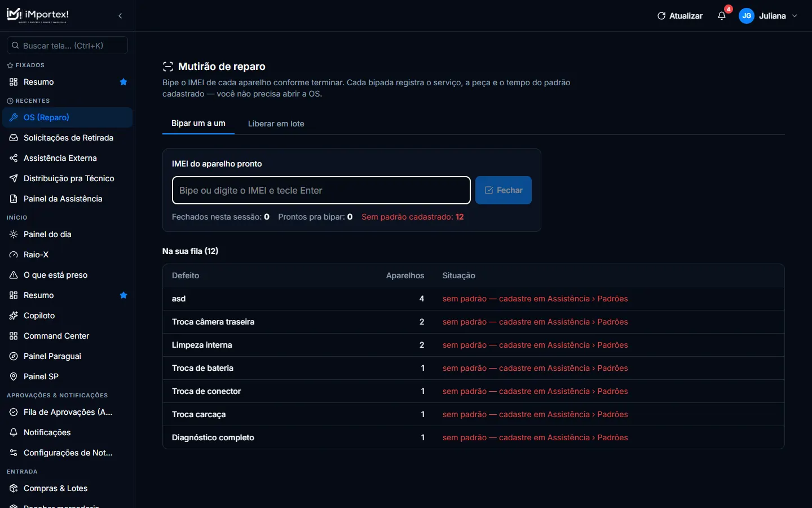Image resolution: width=812 pixels, height=508 pixels.
Task: Click the Buscar tela search box
Action: pos(68,45)
